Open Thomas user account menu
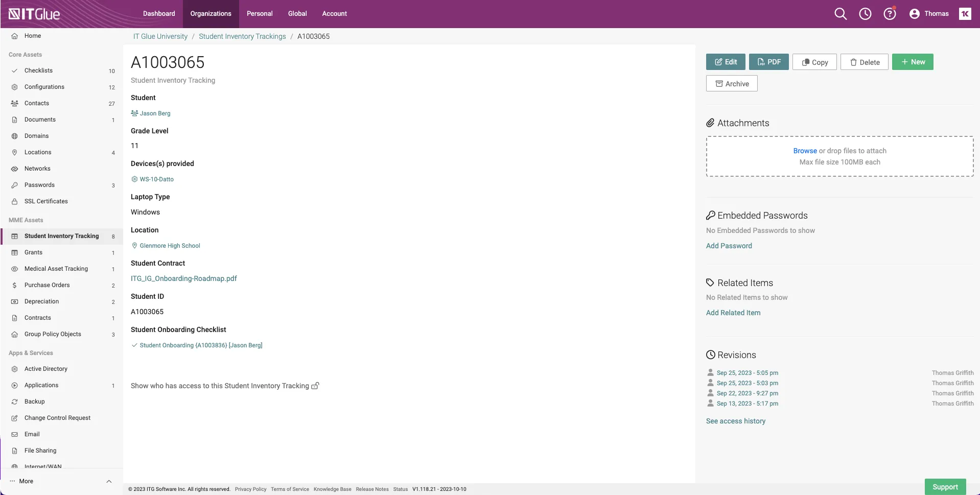Viewport: 980px width, 495px height. 929,14
